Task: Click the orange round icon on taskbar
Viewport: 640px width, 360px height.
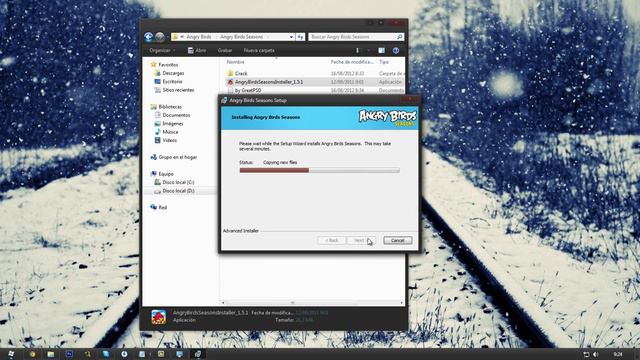Action: point(32,354)
